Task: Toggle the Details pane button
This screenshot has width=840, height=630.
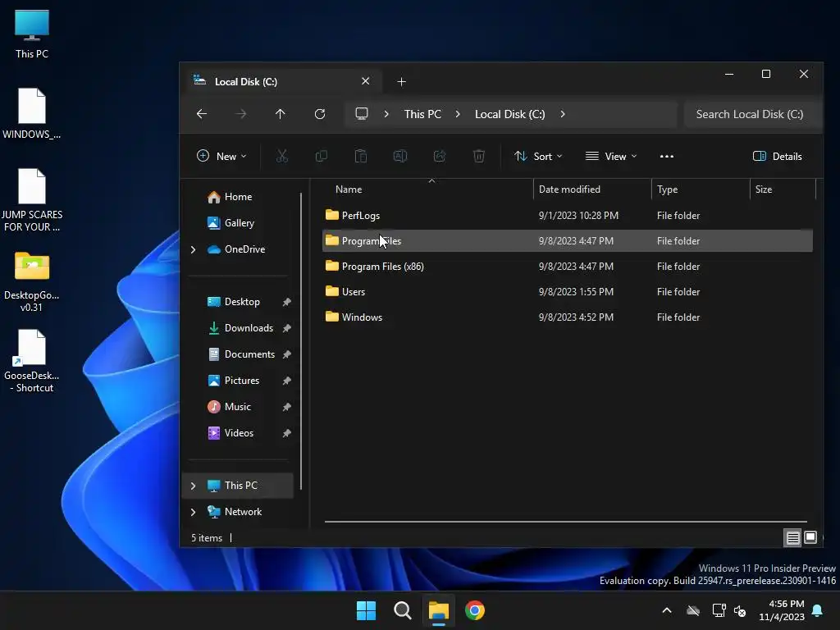Action: [778, 156]
